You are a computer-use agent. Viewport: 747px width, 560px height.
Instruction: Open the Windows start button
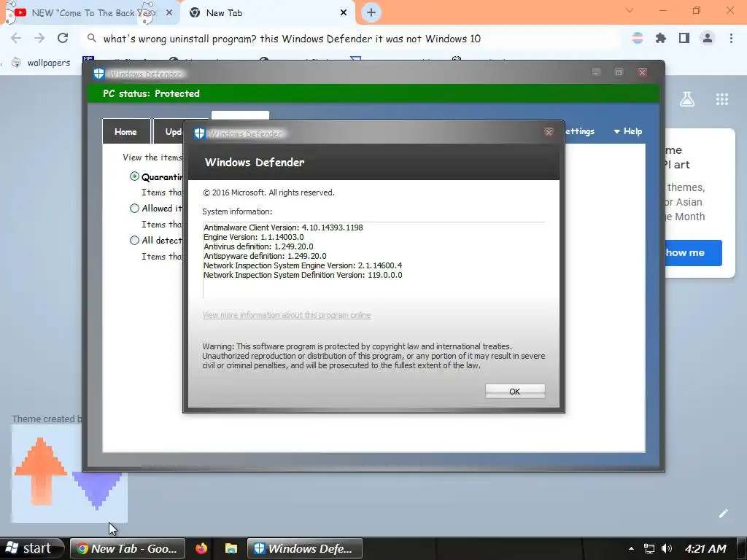click(31, 548)
